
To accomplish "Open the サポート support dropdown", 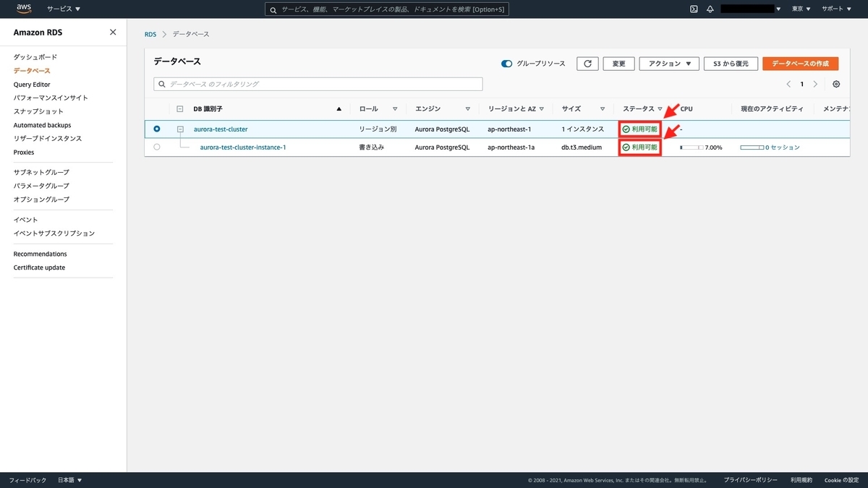I will (x=835, y=9).
